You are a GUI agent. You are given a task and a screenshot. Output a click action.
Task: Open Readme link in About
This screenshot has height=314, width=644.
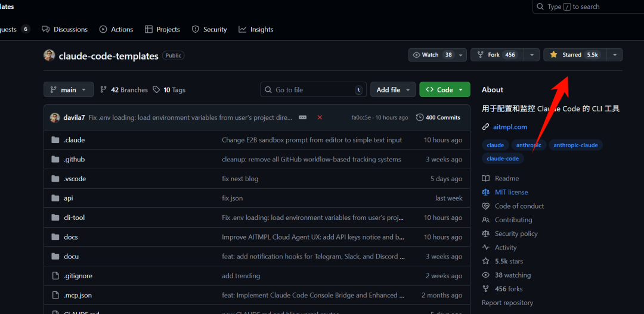507,179
